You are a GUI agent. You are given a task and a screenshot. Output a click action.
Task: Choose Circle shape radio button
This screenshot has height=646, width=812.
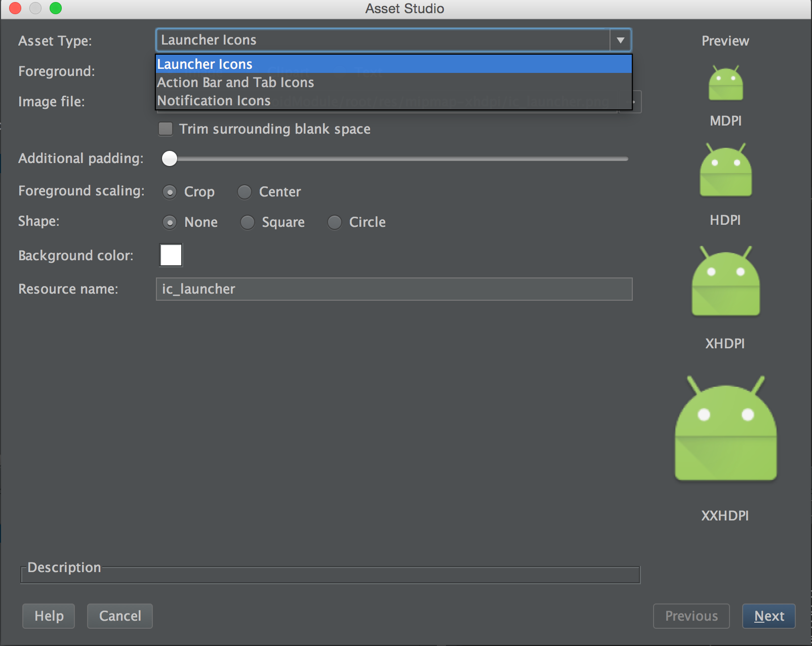(335, 222)
